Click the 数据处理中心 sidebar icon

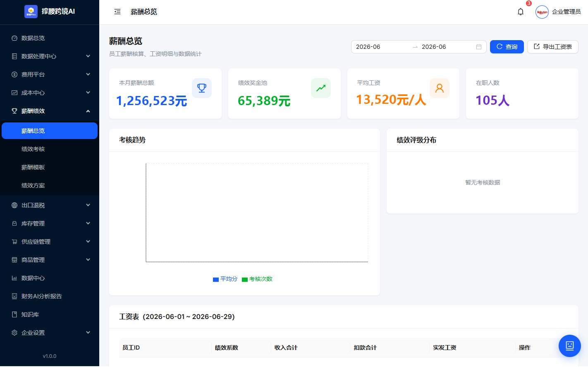(x=14, y=56)
